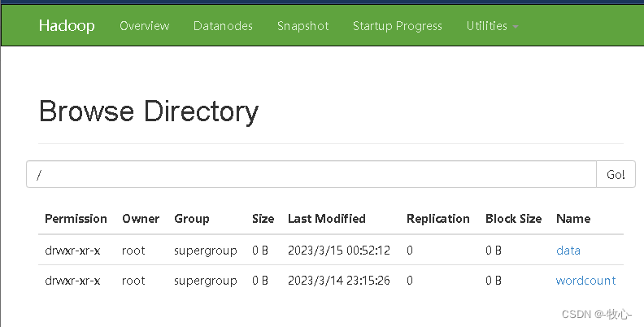Click the Block Size column header
Screen dimensions: 644x327
tap(513, 219)
